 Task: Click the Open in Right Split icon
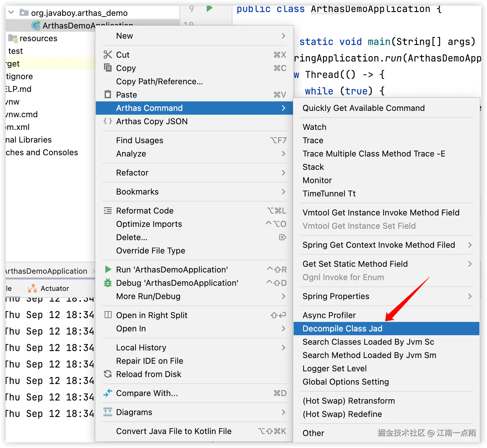108,315
